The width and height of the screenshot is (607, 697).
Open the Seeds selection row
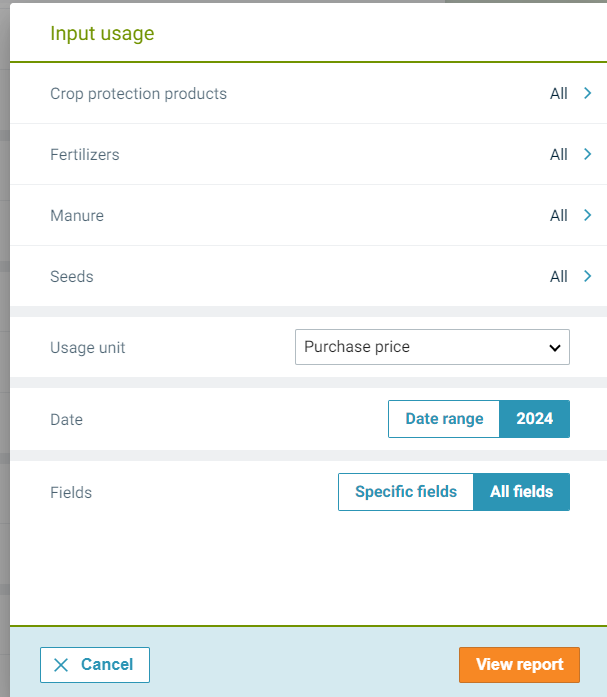click(72, 277)
